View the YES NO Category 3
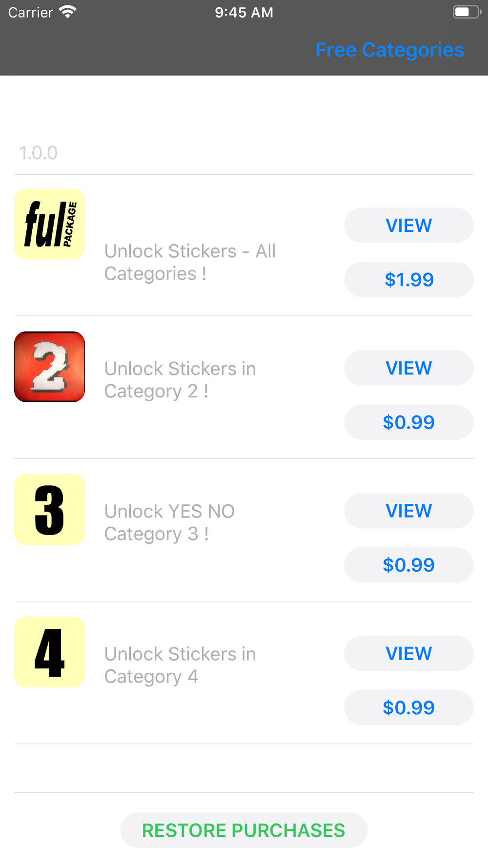 point(409,511)
